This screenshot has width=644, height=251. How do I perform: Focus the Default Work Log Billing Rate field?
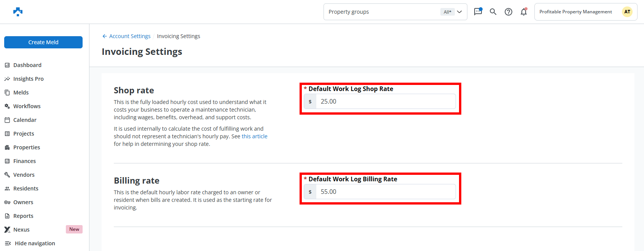pyautogui.click(x=385, y=192)
